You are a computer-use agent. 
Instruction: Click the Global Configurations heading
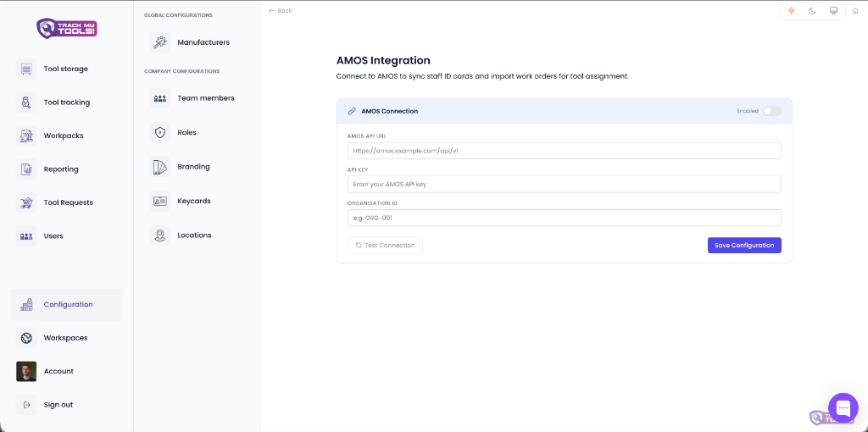coord(178,15)
